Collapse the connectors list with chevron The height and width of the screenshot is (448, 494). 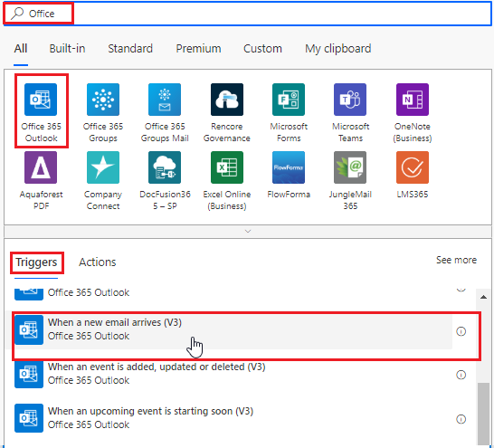[248, 232]
